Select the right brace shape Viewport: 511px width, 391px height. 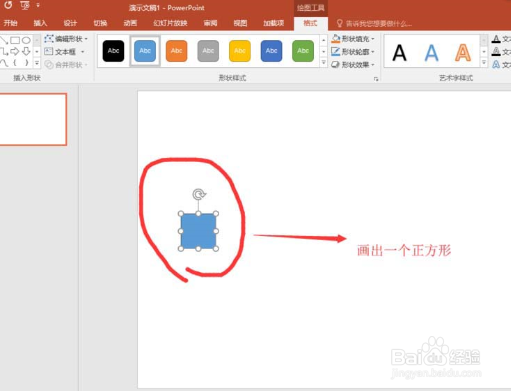tap(26, 63)
